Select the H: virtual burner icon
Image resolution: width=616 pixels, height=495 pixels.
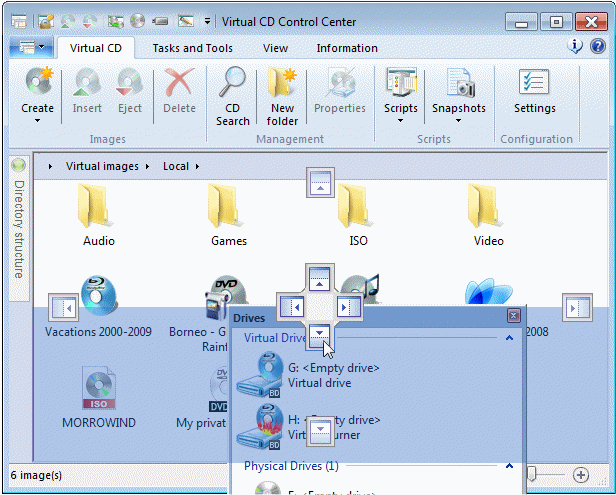point(258,427)
